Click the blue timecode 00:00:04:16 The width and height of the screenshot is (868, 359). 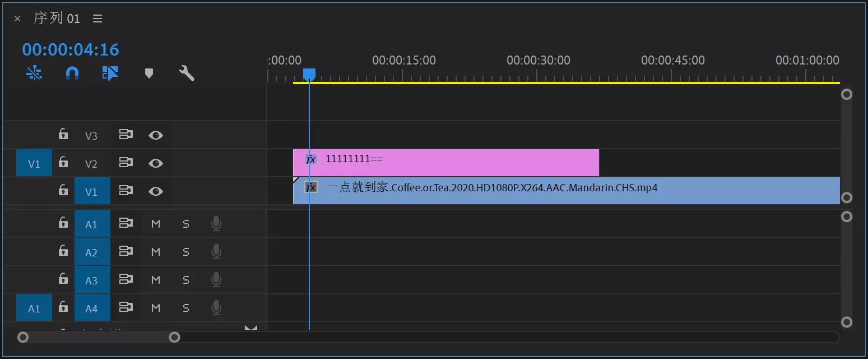[71, 50]
